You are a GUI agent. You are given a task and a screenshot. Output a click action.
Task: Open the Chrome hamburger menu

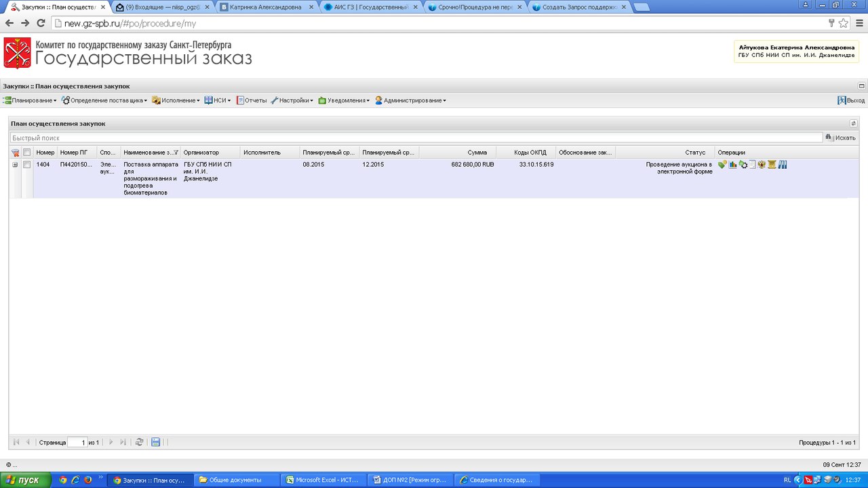tap(859, 23)
